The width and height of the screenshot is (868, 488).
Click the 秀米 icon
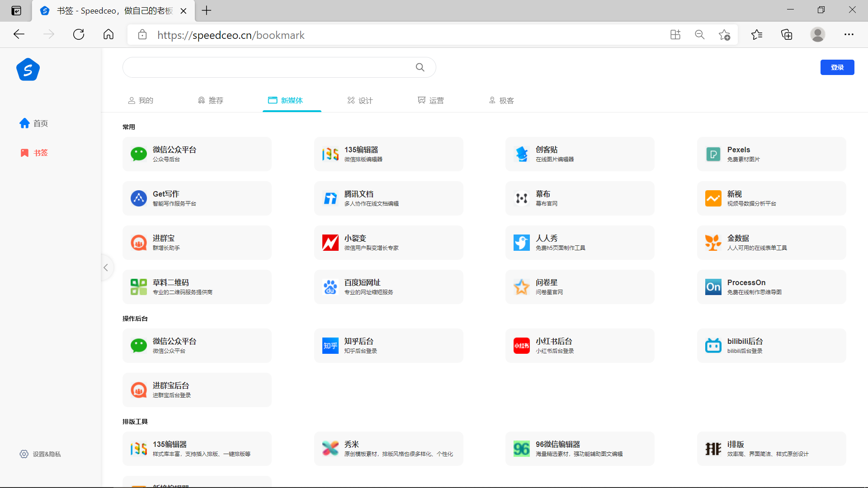coord(330,449)
